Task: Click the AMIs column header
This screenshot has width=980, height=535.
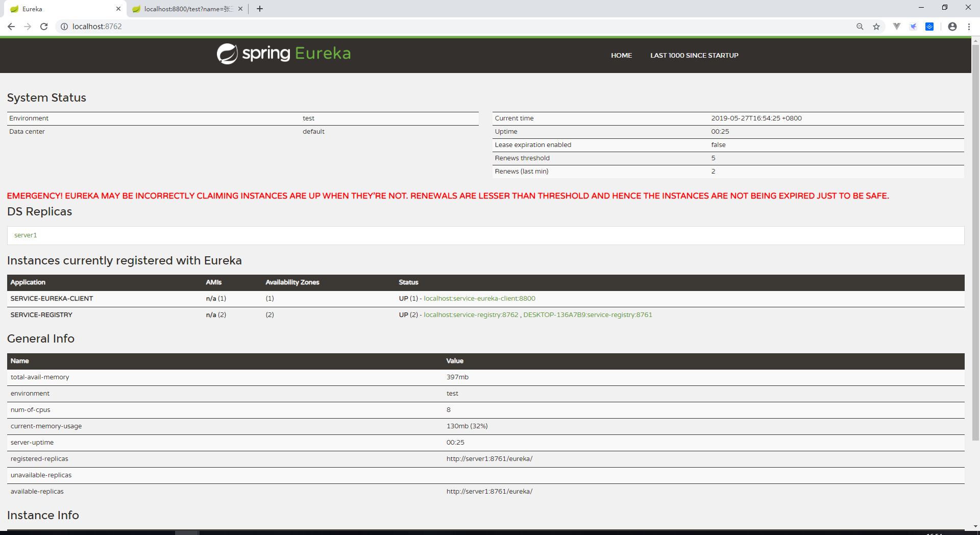Action: [x=214, y=282]
